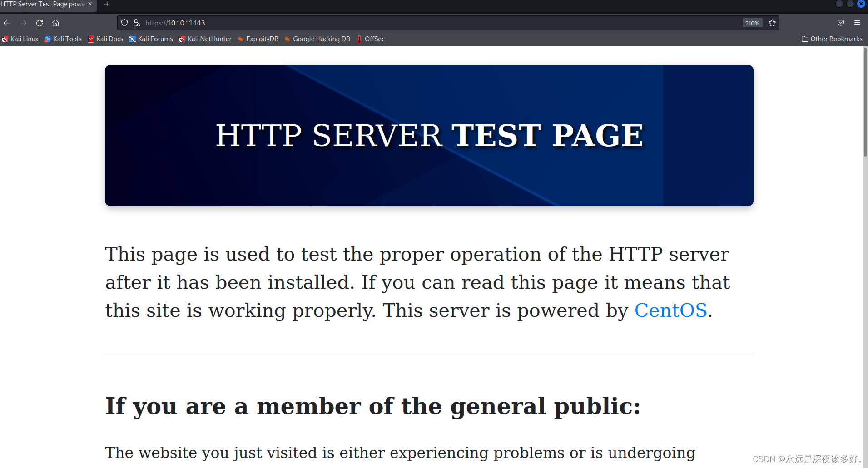
Task: Click the tracking protection shield icon
Action: (124, 23)
